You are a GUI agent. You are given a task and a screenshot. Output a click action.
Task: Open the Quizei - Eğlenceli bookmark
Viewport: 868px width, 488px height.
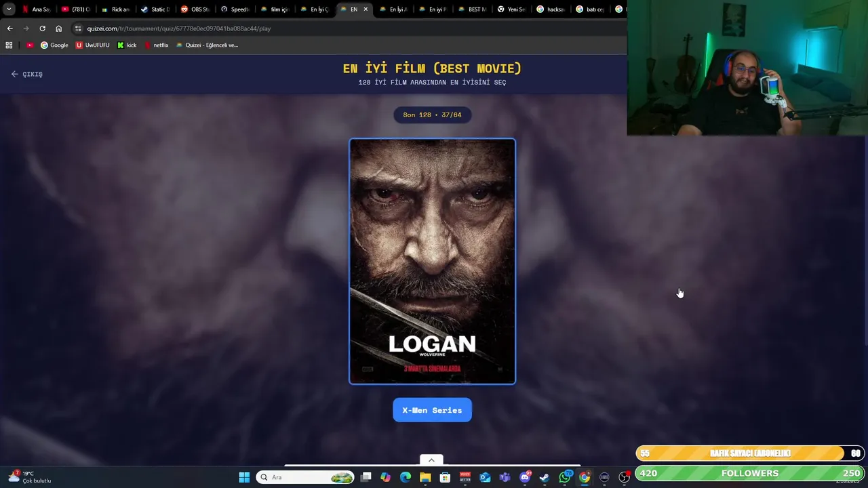pos(207,45)
